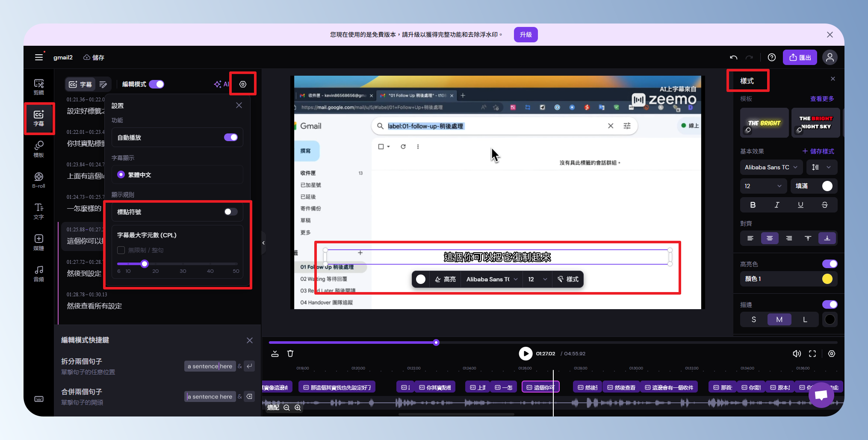This screenshot has height=440, width=868.
Task: Click the 查看更多 templates link
Action: 822,99
